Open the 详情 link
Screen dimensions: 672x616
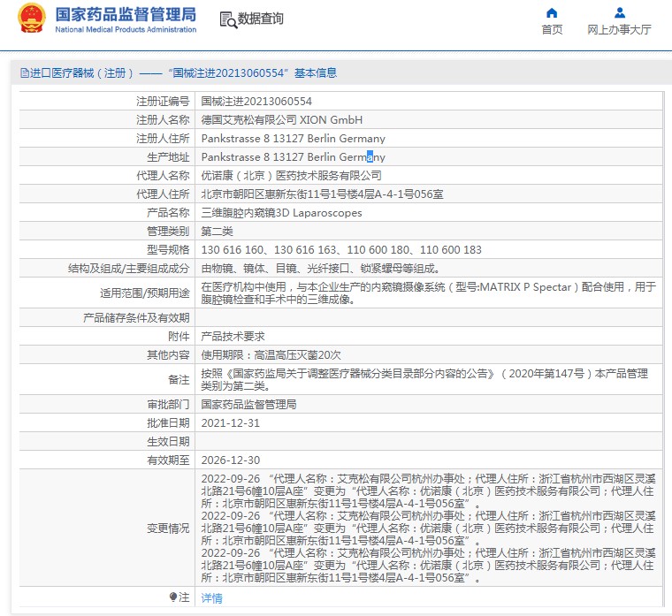pos(211,598)
